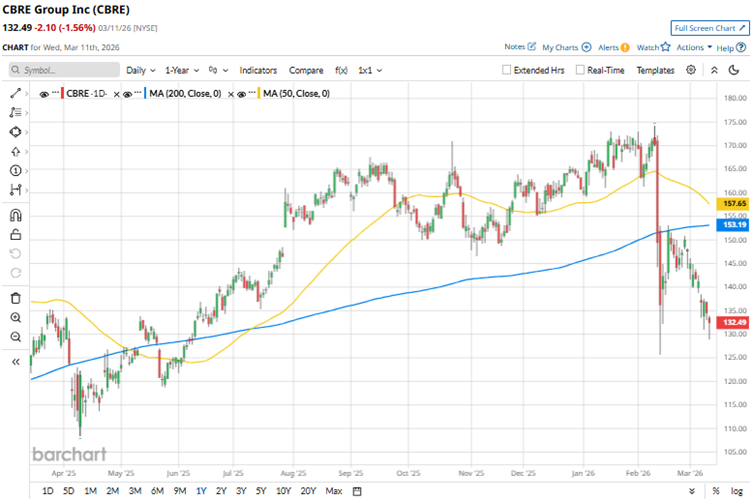This screenshot has height=499, width=752.
Task: Delete drawings with the trash icon
Action: pos(15,298)
